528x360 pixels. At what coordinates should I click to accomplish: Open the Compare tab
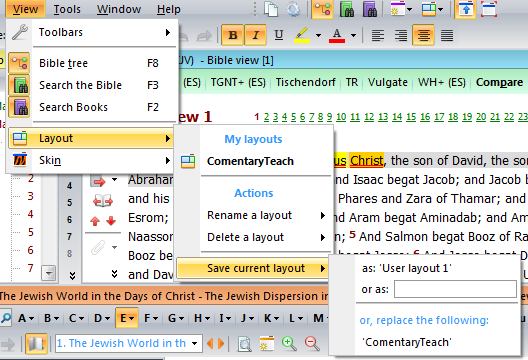pos(499,82)
